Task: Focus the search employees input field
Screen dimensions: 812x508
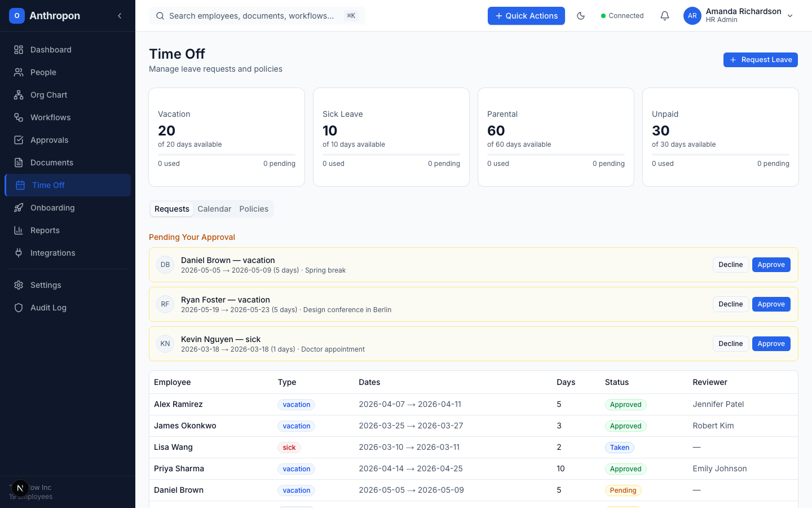Action: pos(251,16)
